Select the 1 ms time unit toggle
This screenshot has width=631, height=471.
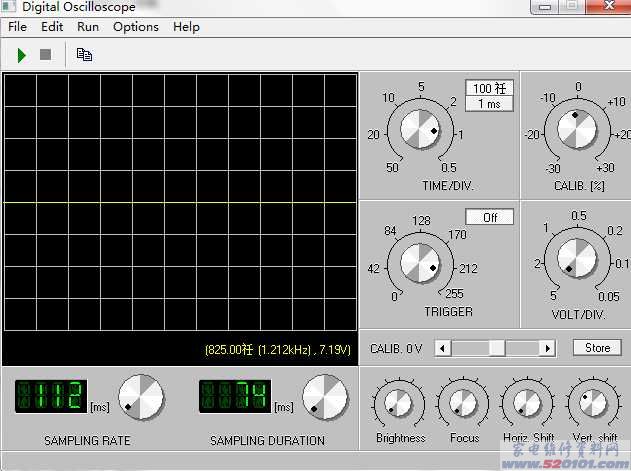[489, 104]
